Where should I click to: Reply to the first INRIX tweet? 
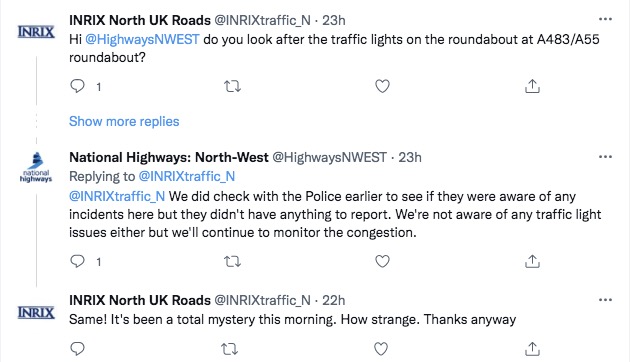77,86
